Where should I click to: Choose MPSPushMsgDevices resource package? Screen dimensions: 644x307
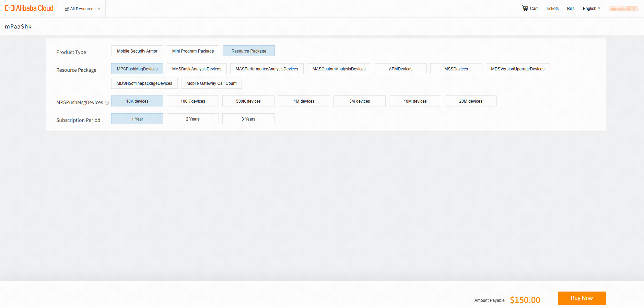coord(137,69)
